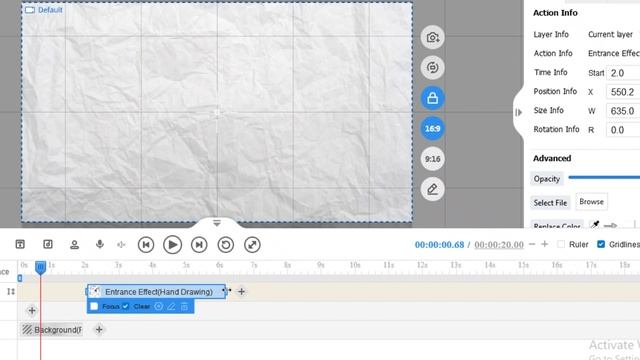Click the layer reorder arrows icon
640x360 pixels.
coord(11,291)
